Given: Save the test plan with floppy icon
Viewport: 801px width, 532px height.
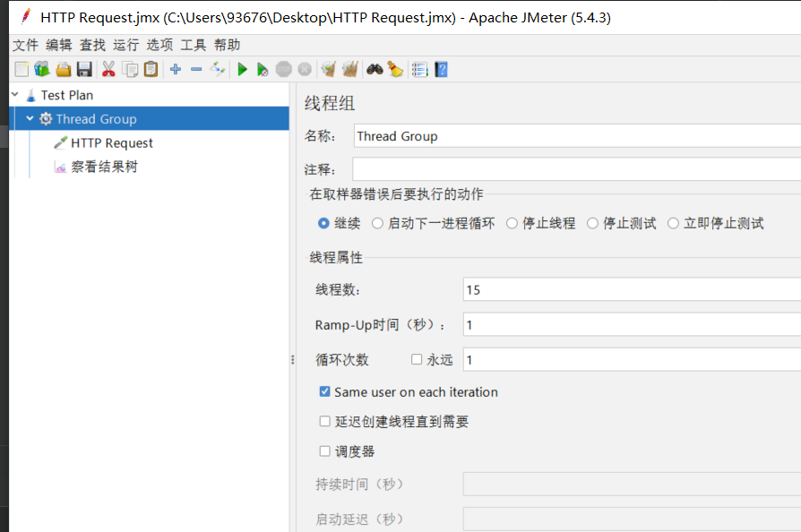Looking at the screenshot, I should (84, 69).
